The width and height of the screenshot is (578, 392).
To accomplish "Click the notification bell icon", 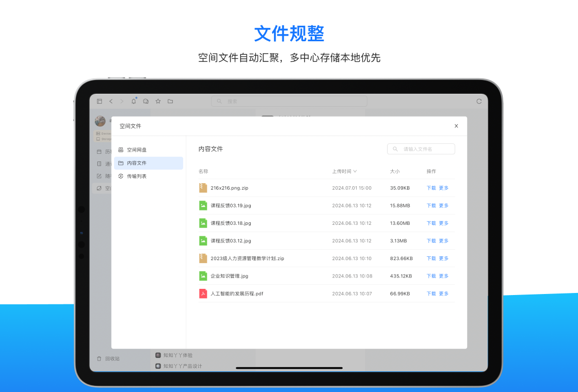I will click(134, 102).
